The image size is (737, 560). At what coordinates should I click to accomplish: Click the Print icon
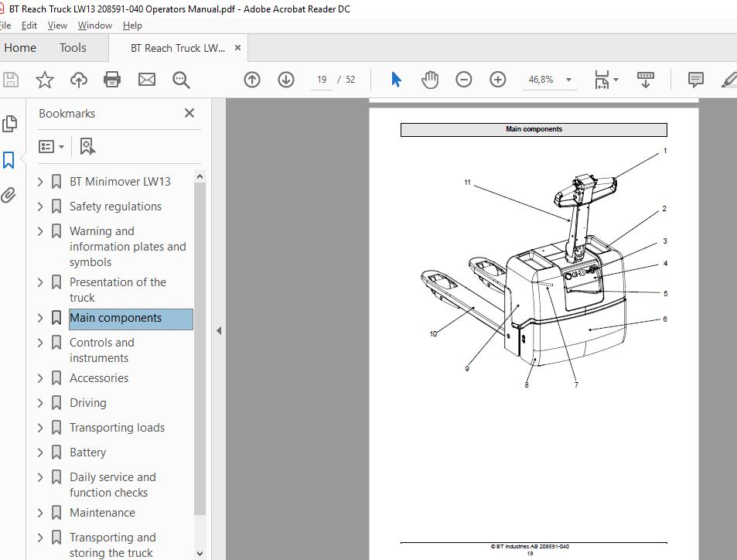click(112, 80)
